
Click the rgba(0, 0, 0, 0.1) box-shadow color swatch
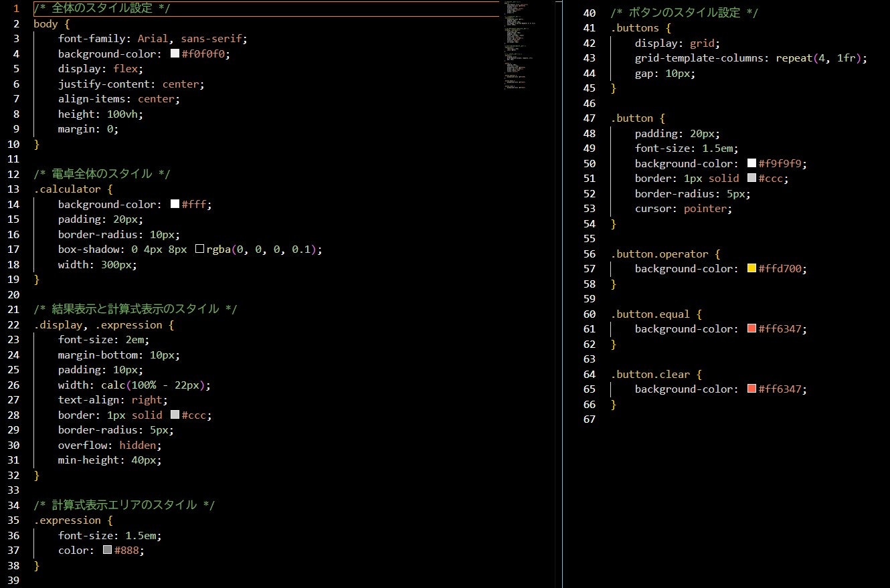tap(199, 250)
